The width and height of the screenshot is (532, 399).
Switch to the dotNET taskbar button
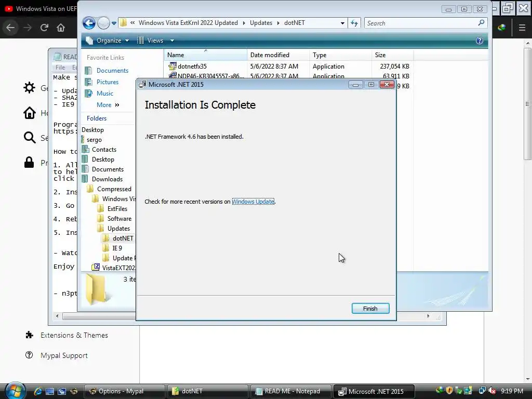click(x=208, y=391)
